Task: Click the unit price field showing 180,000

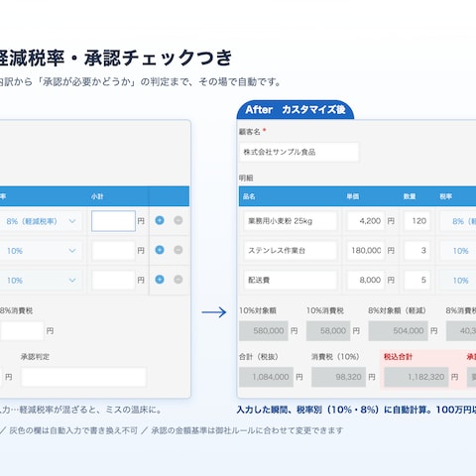Action: click(x=366, y=251)
